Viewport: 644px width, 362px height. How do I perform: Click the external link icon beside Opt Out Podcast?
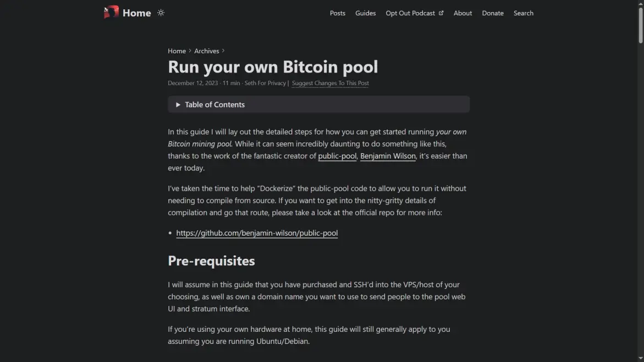pos(441,13)
